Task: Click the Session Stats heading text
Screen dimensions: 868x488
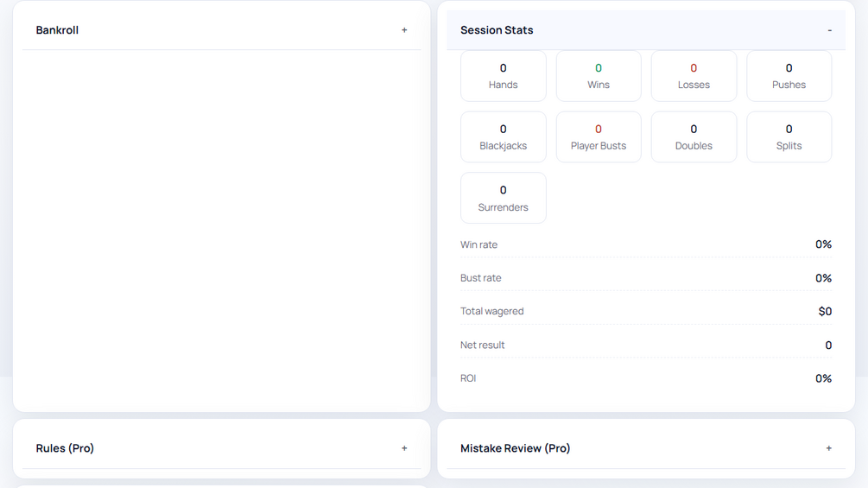Action: (x=497, y=30)
